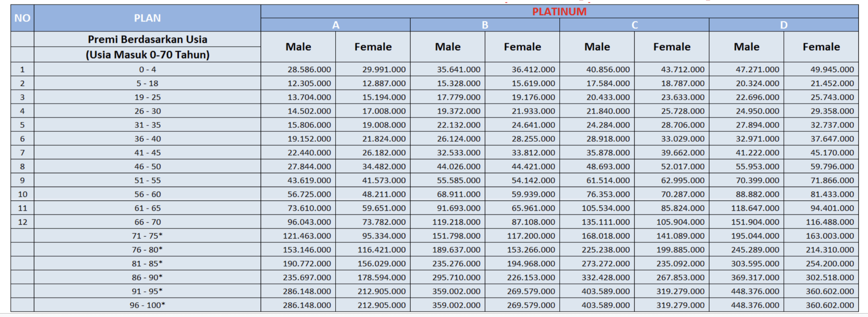Image resolution: width=868 pixels, height=317 pixels.
Task: Click plan C header cell
Action: pos(634,25)
